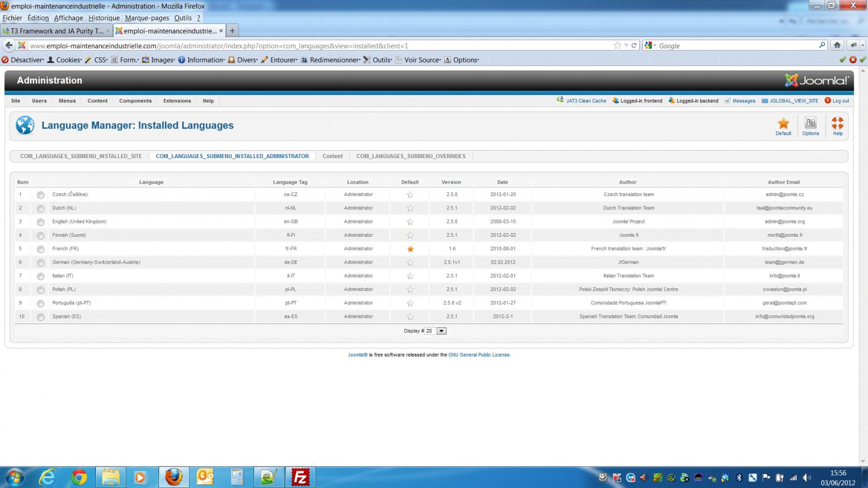Expand the Images developer toolbar menu
This screenshot has width=868, height=488.
click(x=159, y=60)
